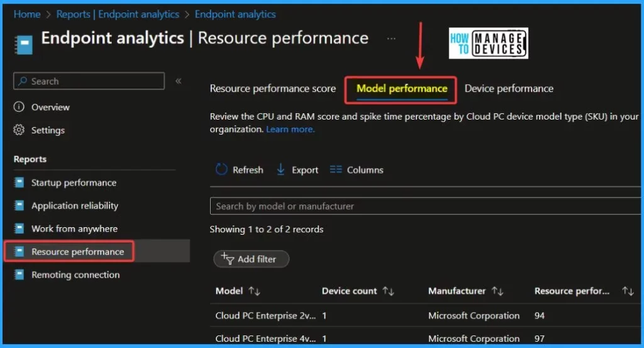Switch to Device performance tab
The width and height of the screenshot is (644, 348).
(x=509, y=88)
